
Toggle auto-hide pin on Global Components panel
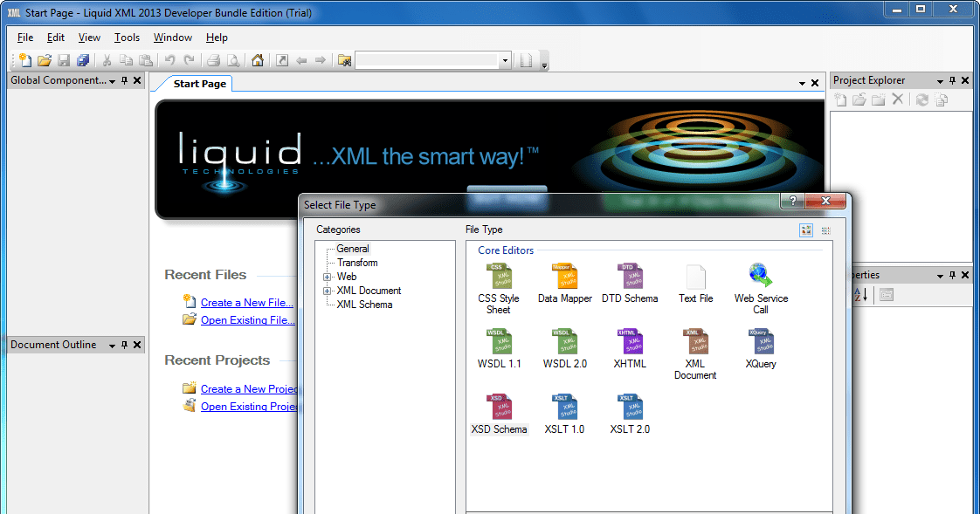124,80
